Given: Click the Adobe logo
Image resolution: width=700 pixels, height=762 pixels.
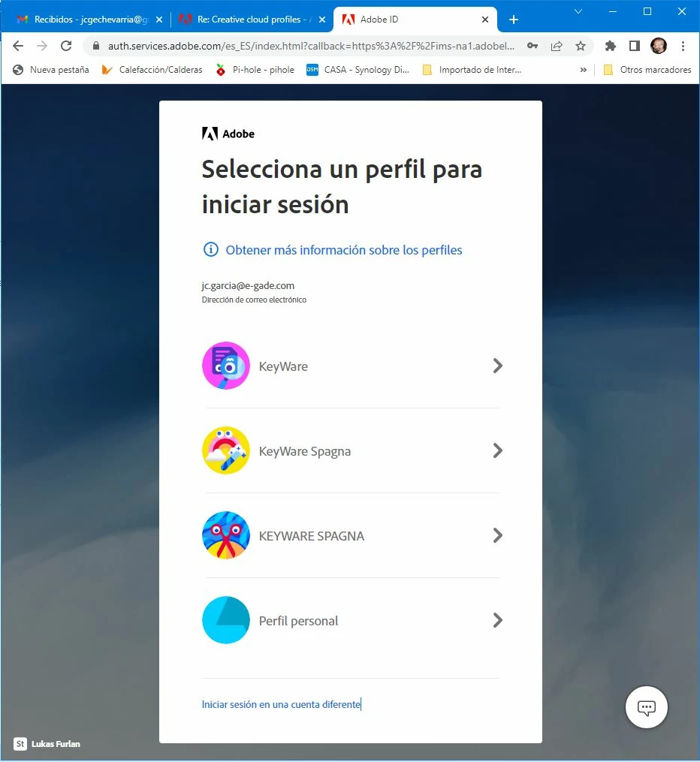Looking at the screenshot, I should coord(228,134).
